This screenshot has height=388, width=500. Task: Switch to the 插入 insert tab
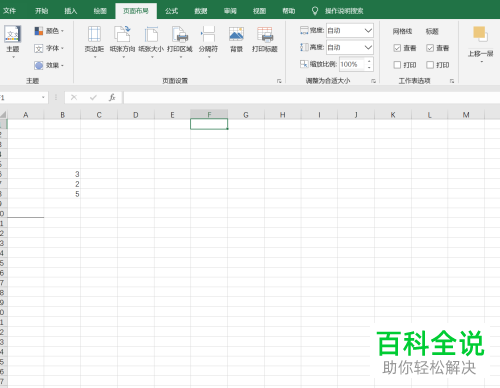coord(71,11)
